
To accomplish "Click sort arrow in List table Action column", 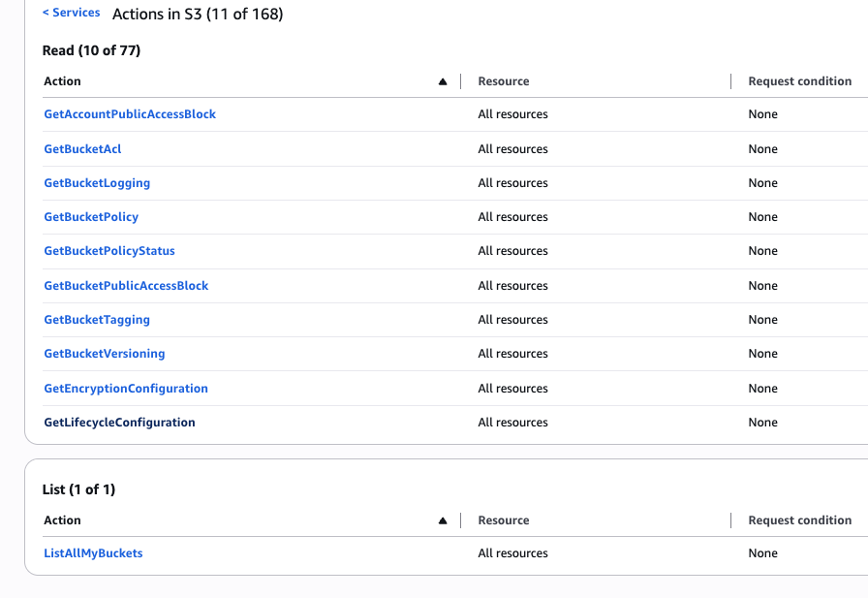I will point(443,520).
